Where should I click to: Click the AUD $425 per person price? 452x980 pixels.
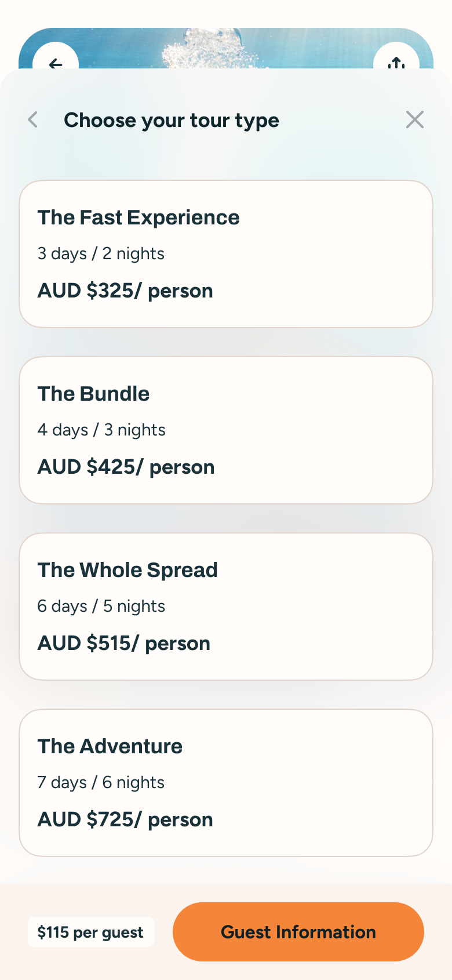pos(126,467)
